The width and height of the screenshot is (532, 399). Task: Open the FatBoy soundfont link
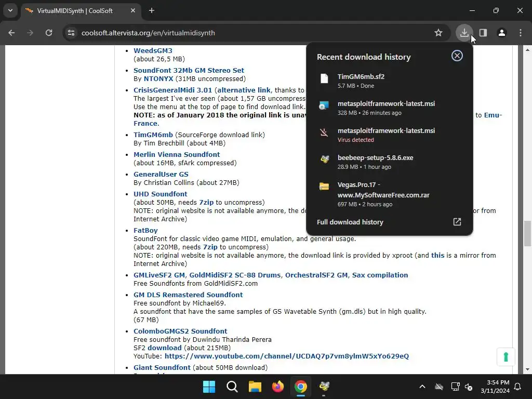click(x=145, y=230)
